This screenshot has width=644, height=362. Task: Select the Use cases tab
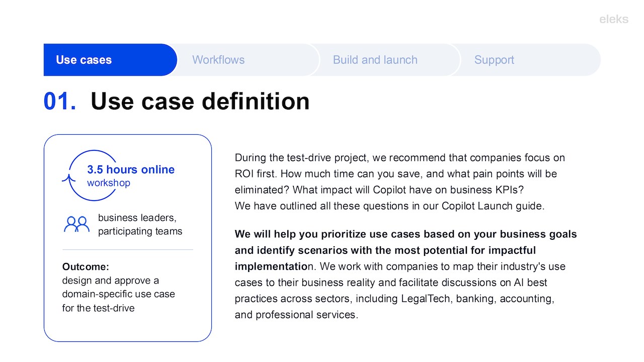tap(84, 60)
